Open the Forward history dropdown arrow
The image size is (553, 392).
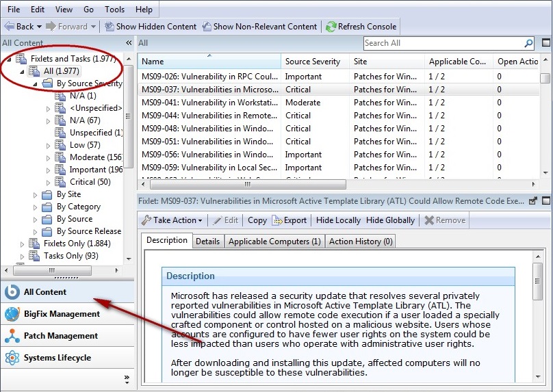pyautogui.click(x=93, y=27)
